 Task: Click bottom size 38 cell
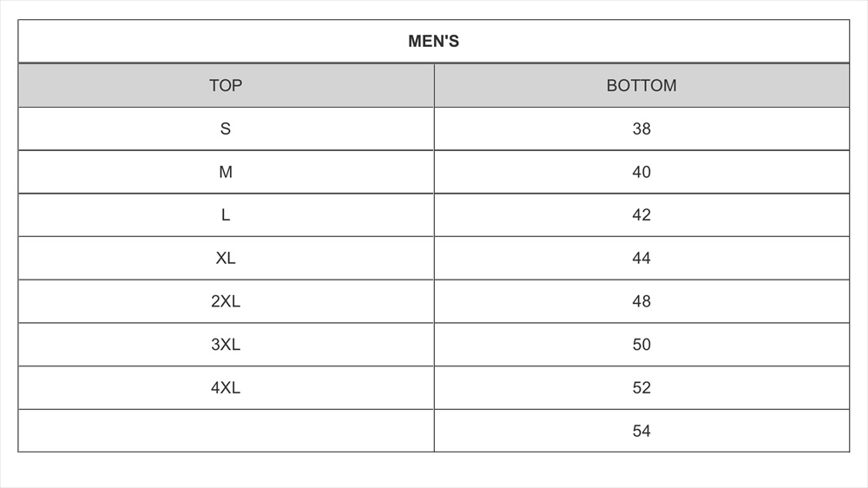tap(641, 129)
